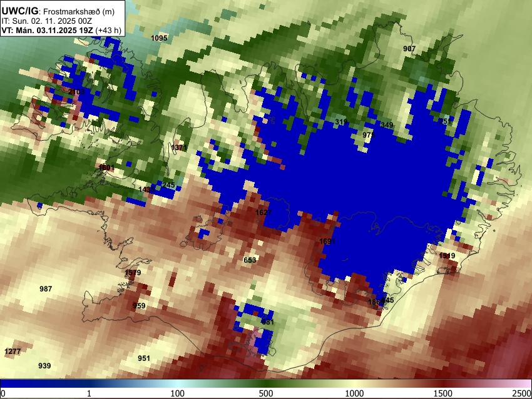This screenshot has height=399, width=532.
Task: Click the 100 mark on color scale
Action: point(178,393)
